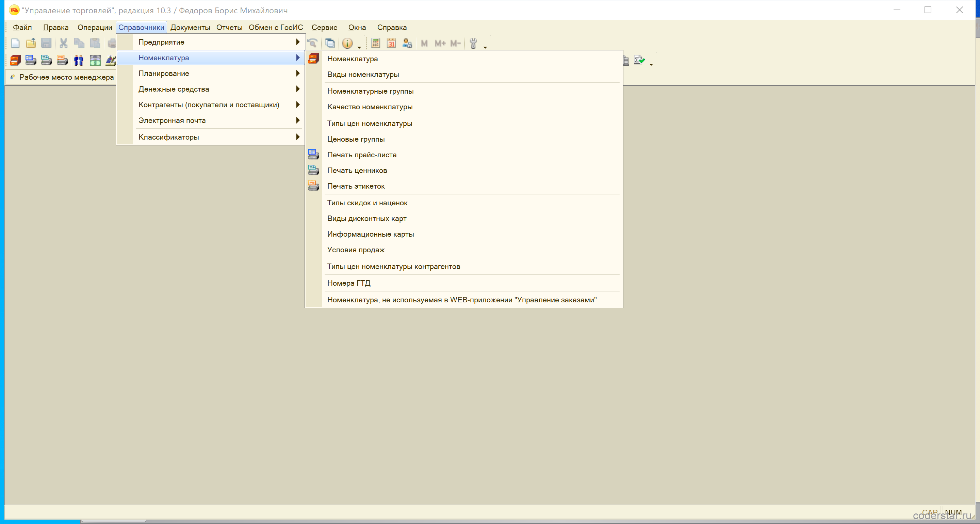The height and width of the screenshot is (524, 980).
Task: Open the red nomenclature catalog toolbar icon
Action: (x=15, y=60)
